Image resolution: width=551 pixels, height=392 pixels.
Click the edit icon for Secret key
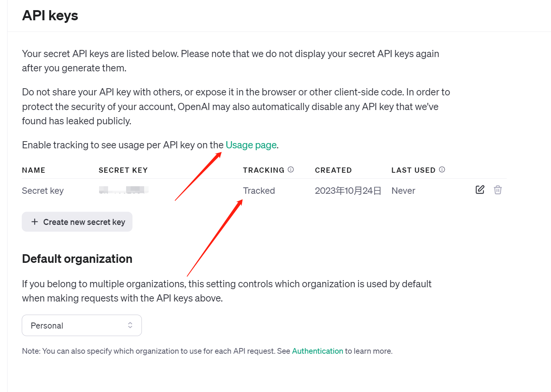pyautogui.click(x=480, y=190)
